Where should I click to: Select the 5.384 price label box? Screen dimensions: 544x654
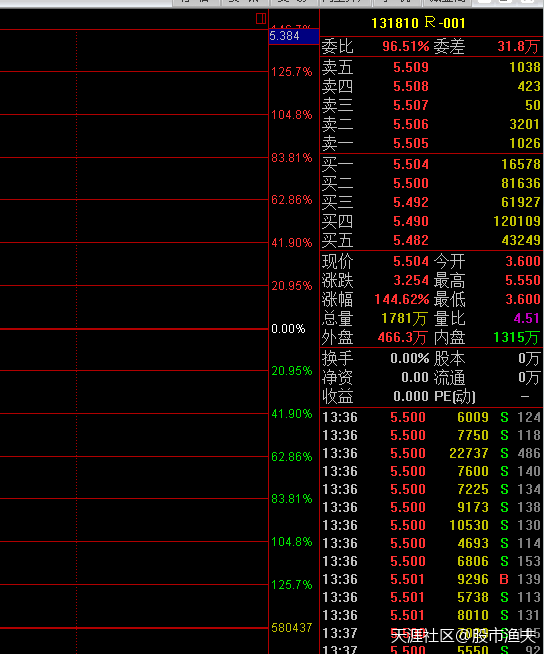click(294, 36)
